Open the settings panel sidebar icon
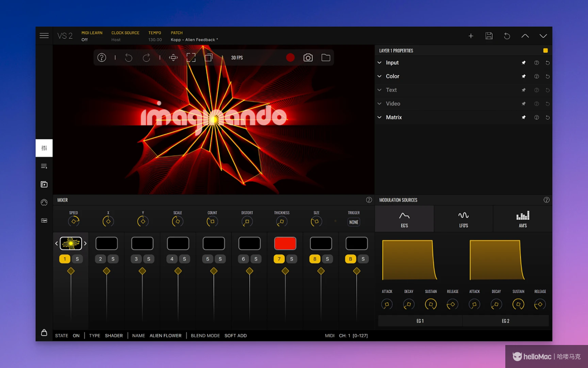This screenshot has width=588, height=368. (x=44, y=221)
